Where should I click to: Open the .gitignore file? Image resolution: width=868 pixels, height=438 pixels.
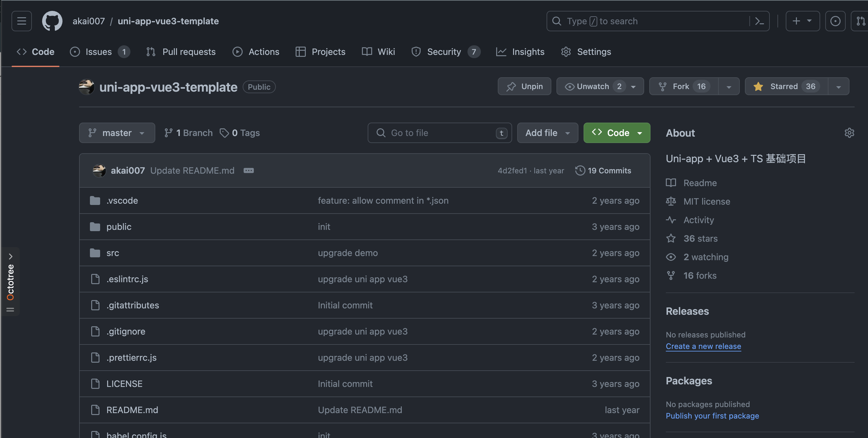tap(126, 331)
